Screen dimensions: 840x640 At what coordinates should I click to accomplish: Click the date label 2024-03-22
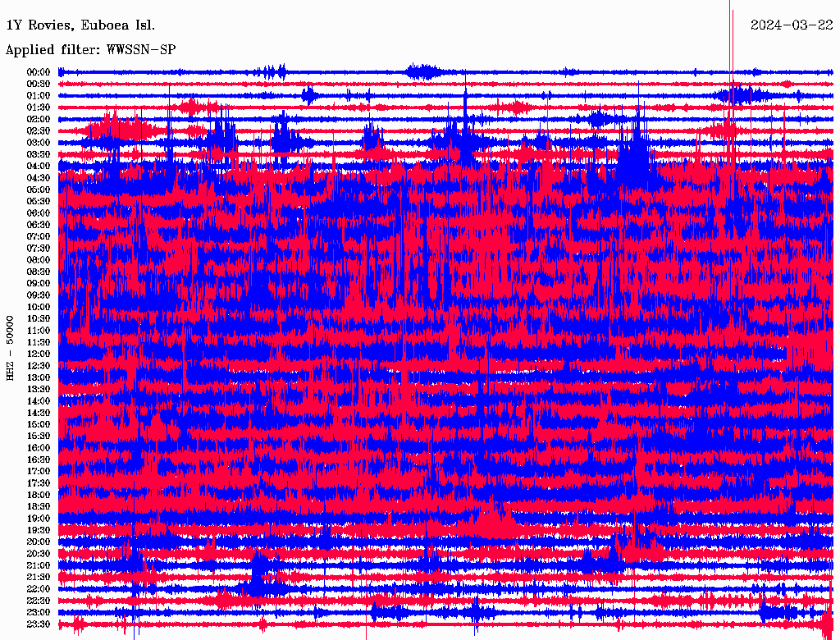point(792,25)
